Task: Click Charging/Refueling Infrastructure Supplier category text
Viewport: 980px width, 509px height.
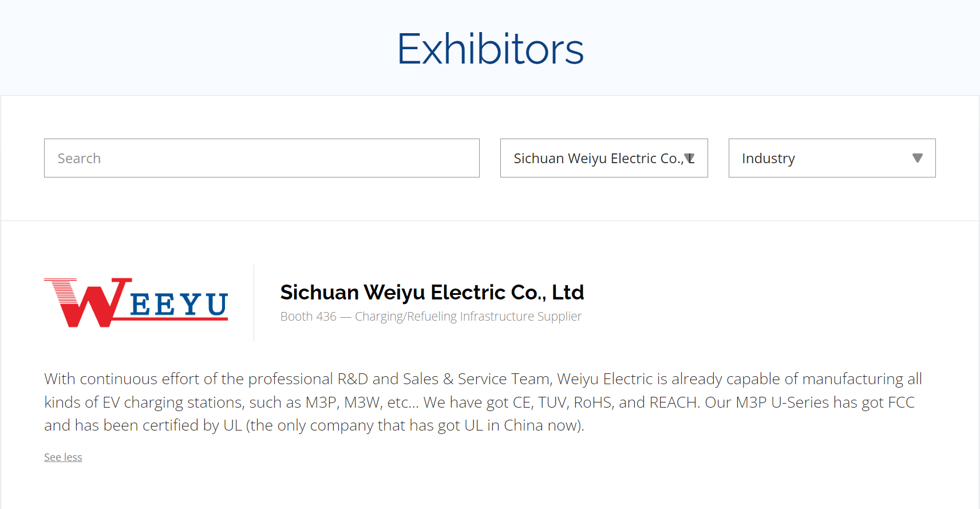Action: (x=468, y=316)
